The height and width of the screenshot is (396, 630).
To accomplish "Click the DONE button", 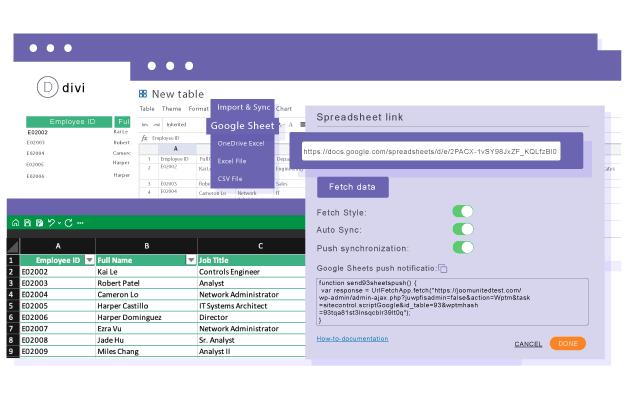I will coord(568,344).
